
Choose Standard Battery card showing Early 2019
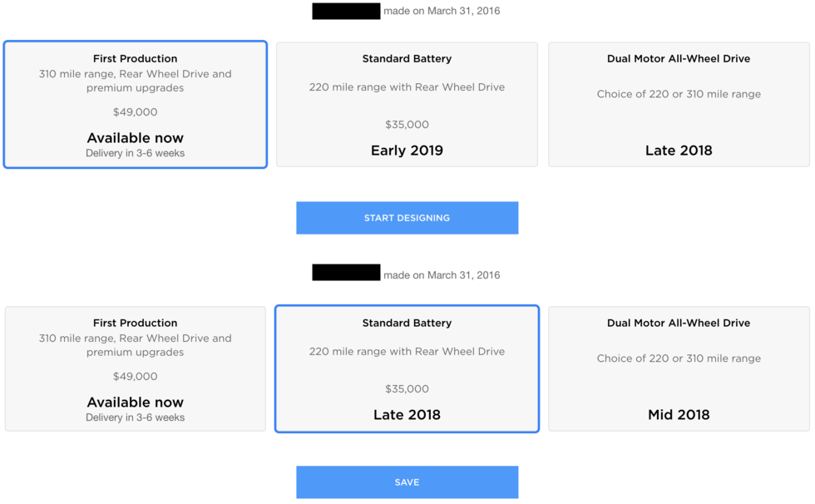407,104
